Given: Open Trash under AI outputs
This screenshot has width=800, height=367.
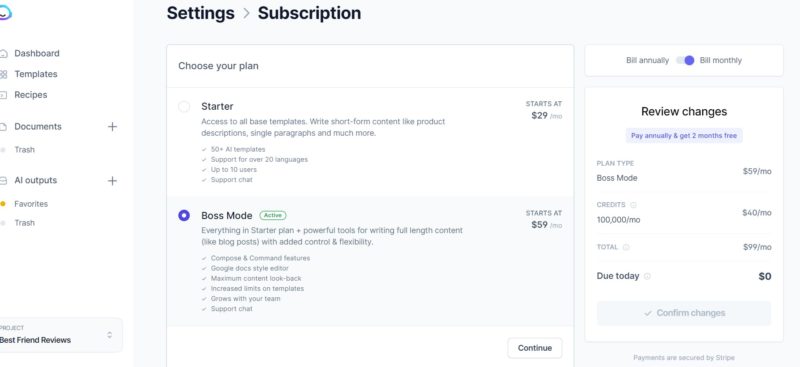Looking at the screenshot, I should [x=24, y=223].
